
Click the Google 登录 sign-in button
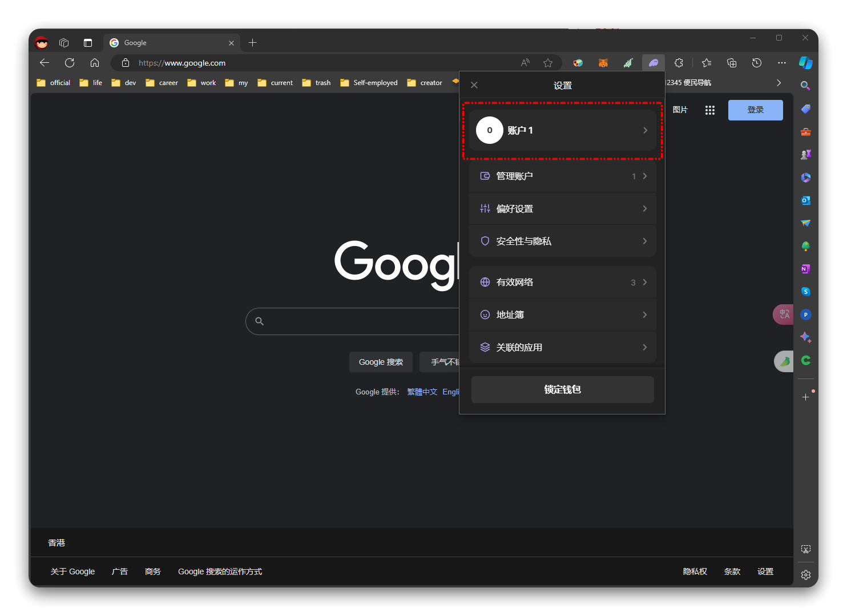pyautogui.click(x=755, y=110)
